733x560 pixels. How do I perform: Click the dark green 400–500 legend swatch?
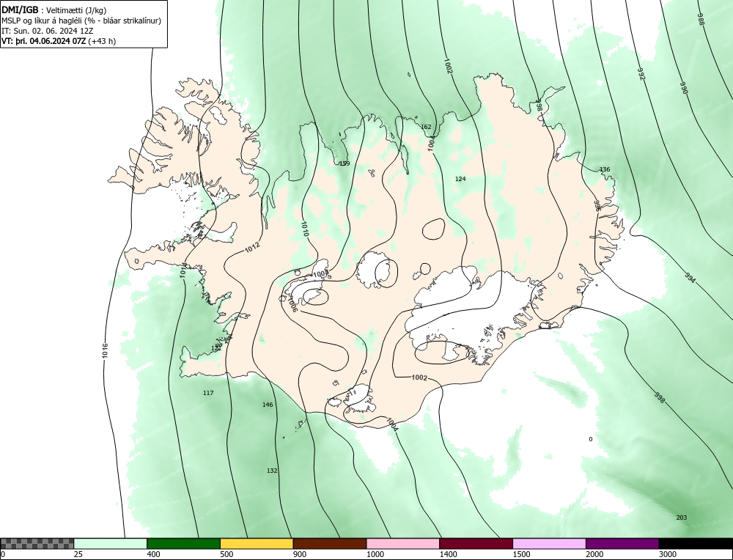click(183, 544)
